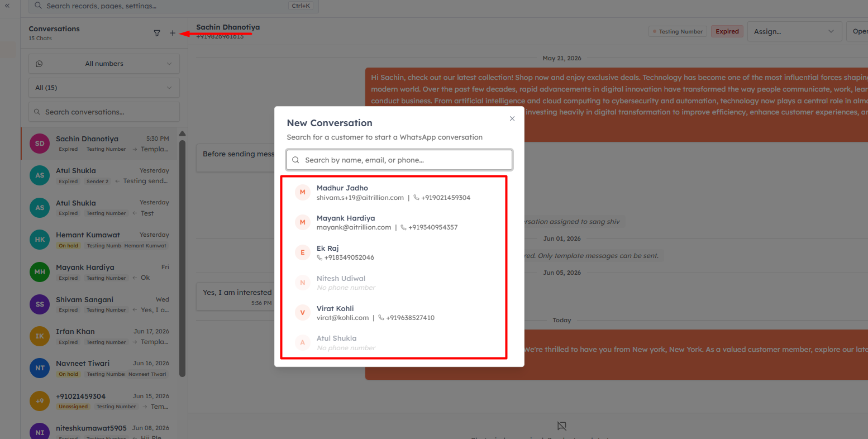The image size is (868, 439).
Task: Open Mayank Hardiya chat from Fri
Action: [x=99, y=272]
